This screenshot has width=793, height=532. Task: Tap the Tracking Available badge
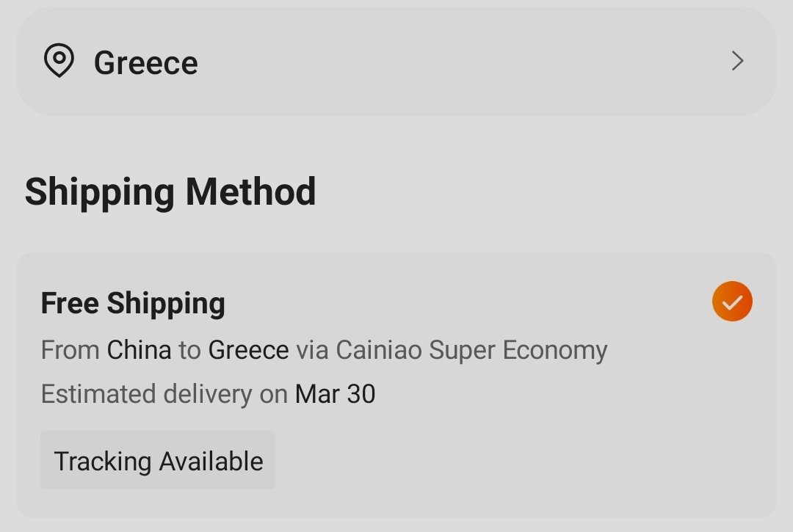(158, 460)
